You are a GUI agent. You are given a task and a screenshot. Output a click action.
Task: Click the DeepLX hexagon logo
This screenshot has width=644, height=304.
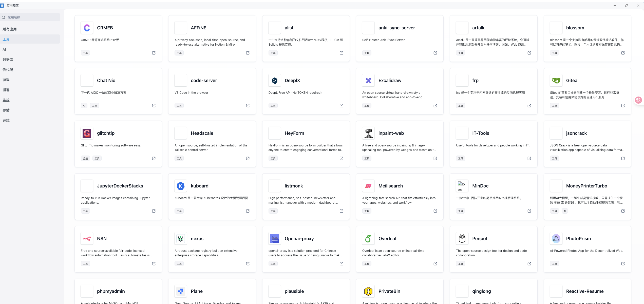274,81
